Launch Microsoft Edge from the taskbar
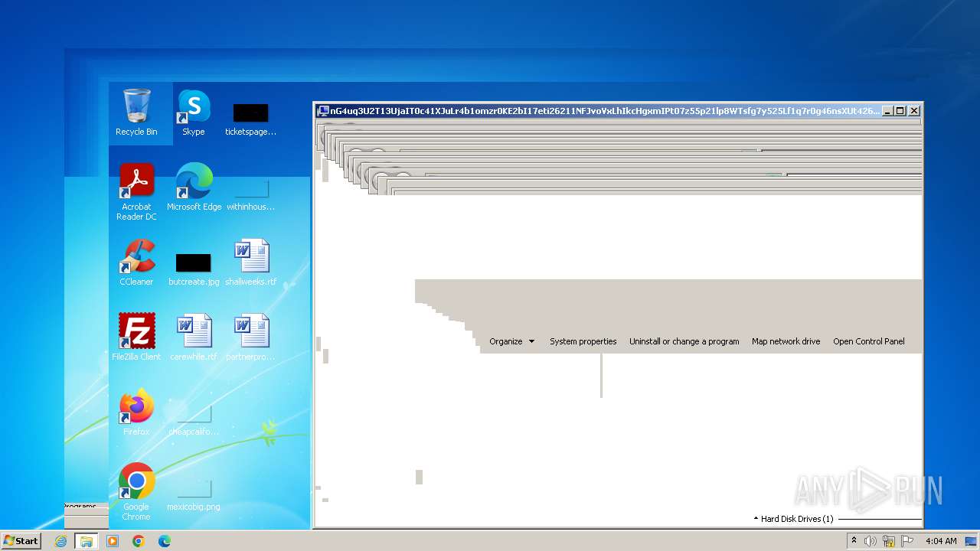Image resolution: width=980 pixels, height=551 pixels. click(x=164, y=541)
